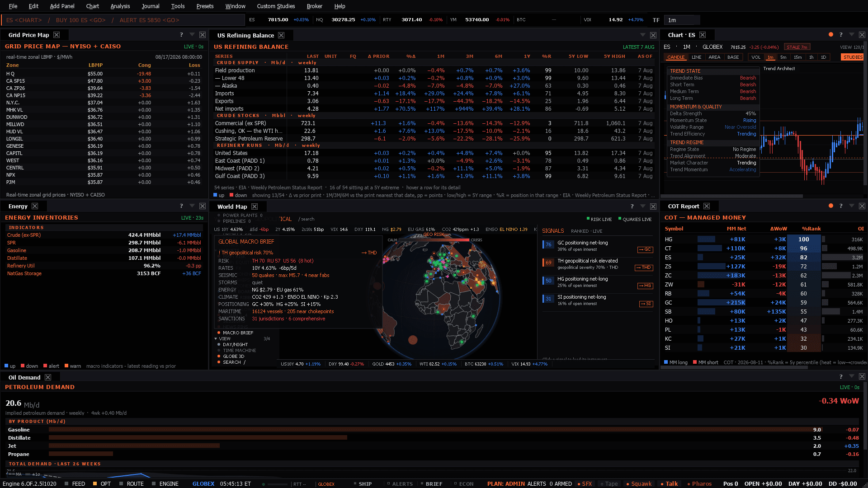Screen dimensions: 868x488
Task: Toggle the MACRO BRIEF layer on the map
Action: pyautogui.click(x=235, y=333)
